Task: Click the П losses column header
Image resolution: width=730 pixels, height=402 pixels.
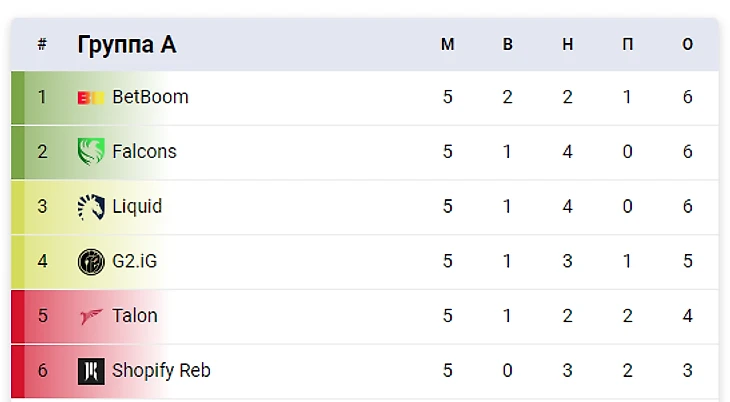Action: click(x=627, y=45)
